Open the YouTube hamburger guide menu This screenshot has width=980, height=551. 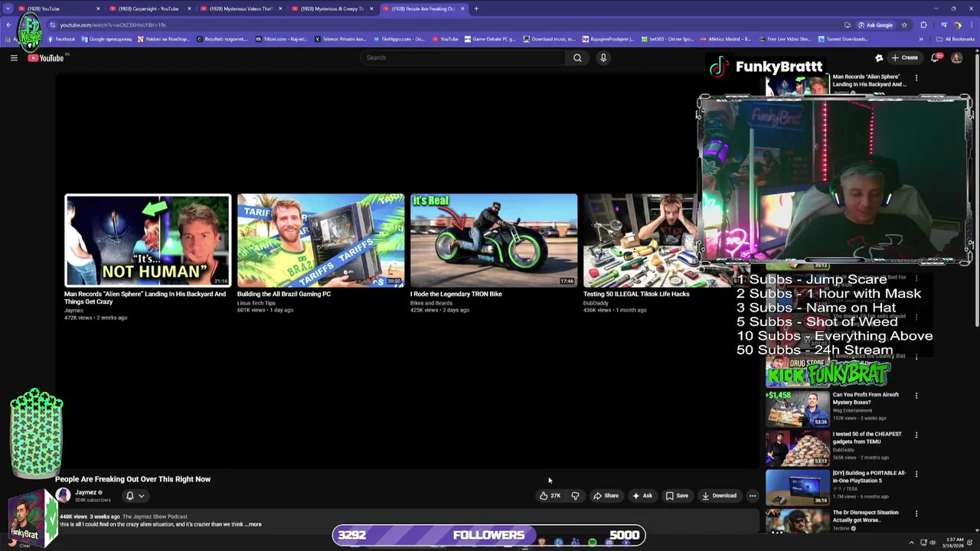point(14,57)
